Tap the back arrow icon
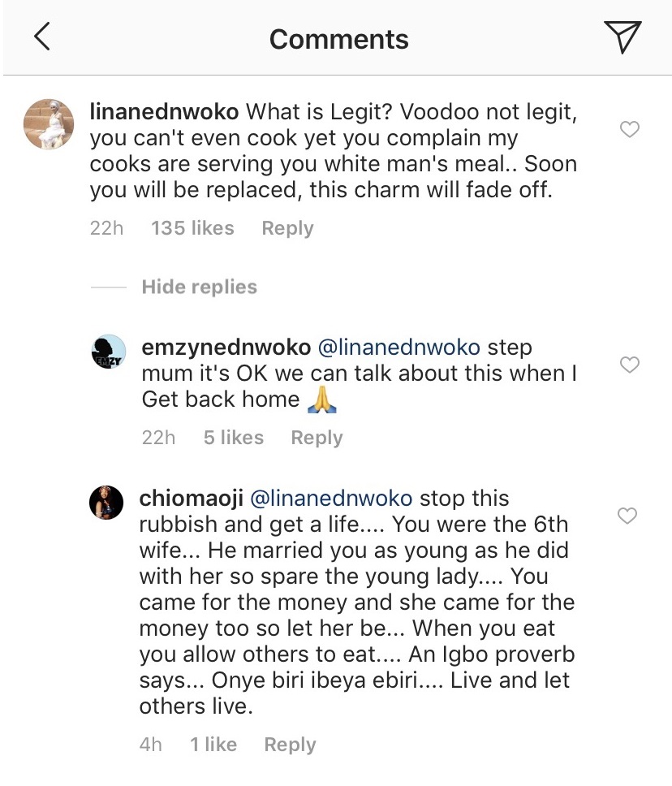The image size is (672, 786). (41, 37)
